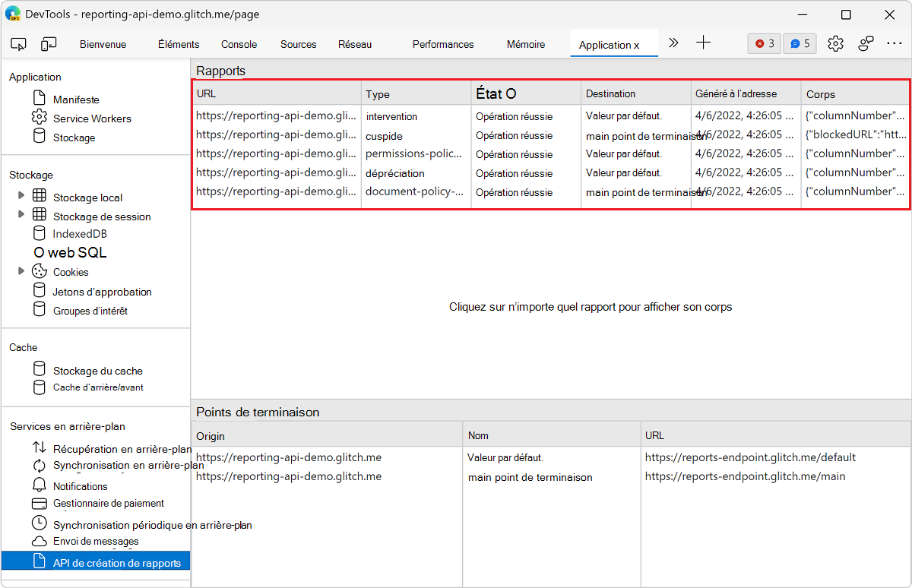Click the blue messages counter badge
The width and height of the screenshot is (912, 588).
click(800, 44)
